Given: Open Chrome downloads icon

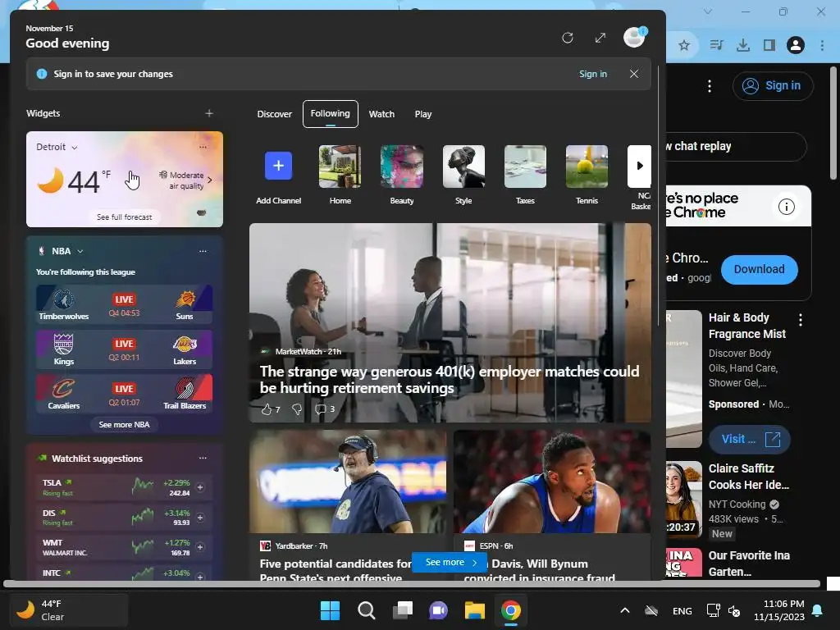Looking at the screenshot, I should [x=743, y=45].
